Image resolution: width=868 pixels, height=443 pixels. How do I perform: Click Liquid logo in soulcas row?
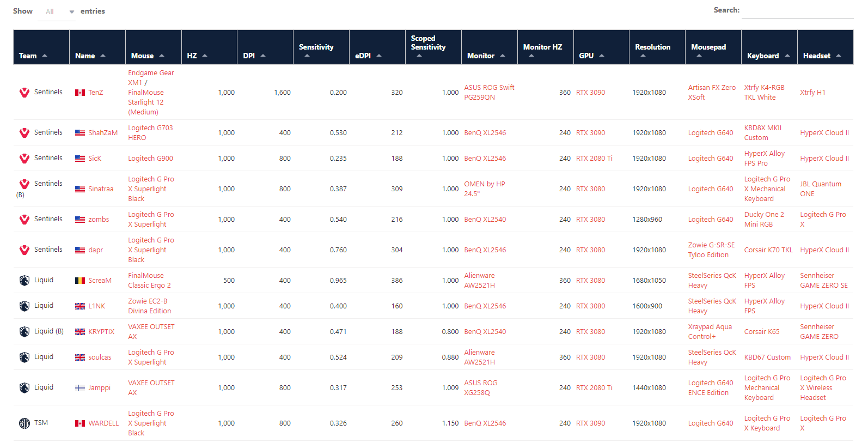(x=25, y=357)
